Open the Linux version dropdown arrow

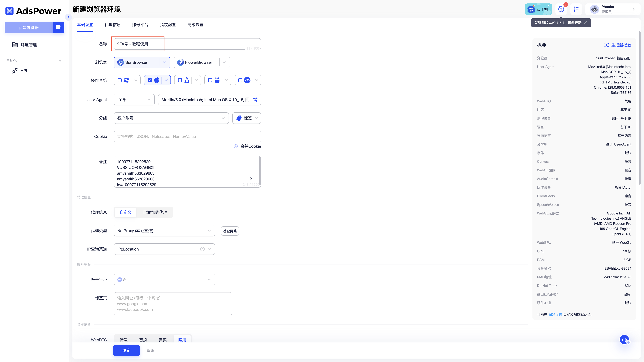tap(196, 80)
